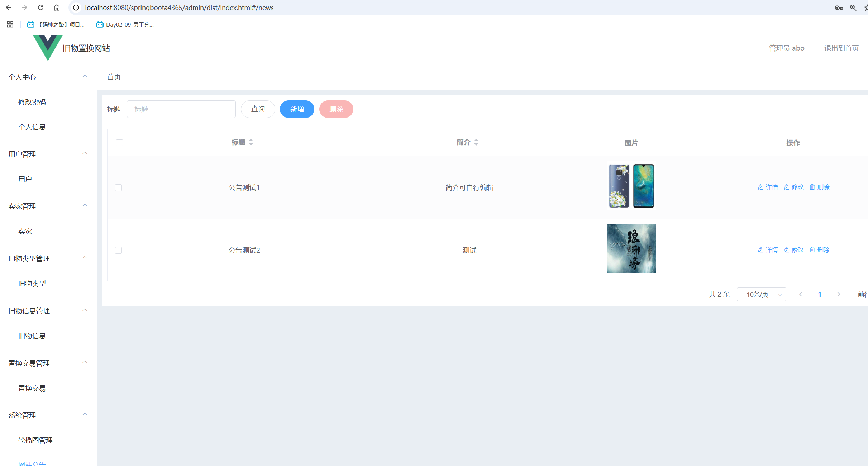Check the row checkbox for 公告测试1
This screenshot has height=466, width=868.
(x=119, y=187)
